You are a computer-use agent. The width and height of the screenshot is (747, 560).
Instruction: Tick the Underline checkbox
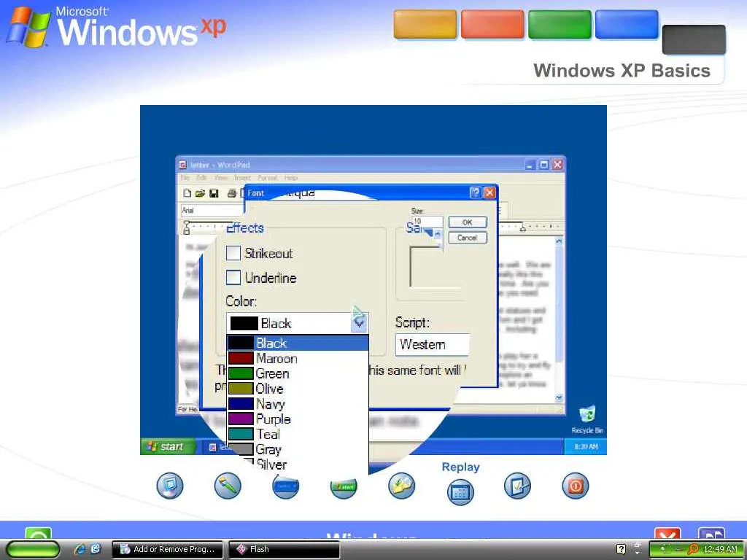[233, 277]
